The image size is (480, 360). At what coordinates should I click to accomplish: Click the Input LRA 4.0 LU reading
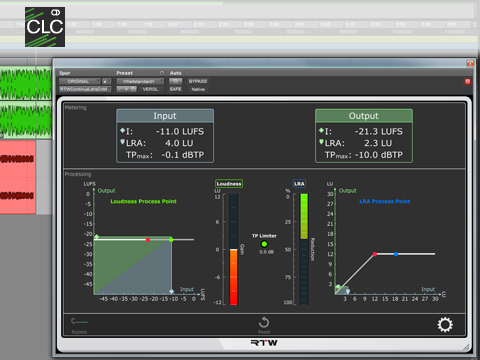[179, 143]
